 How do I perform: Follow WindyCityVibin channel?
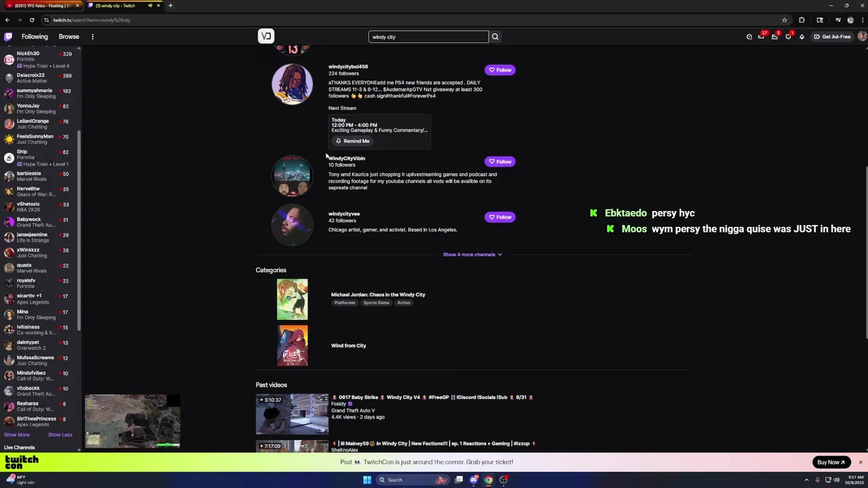(x=500, y=161)
